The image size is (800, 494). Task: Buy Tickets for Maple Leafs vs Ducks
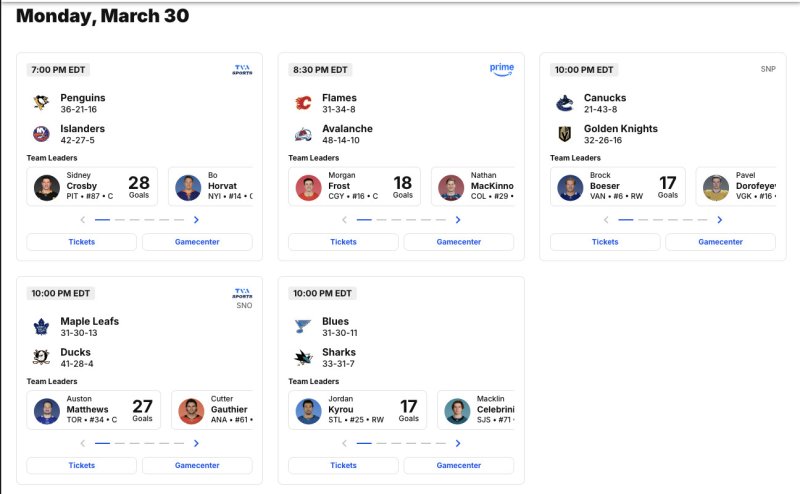pyautogui.click(x=82, y=465)
